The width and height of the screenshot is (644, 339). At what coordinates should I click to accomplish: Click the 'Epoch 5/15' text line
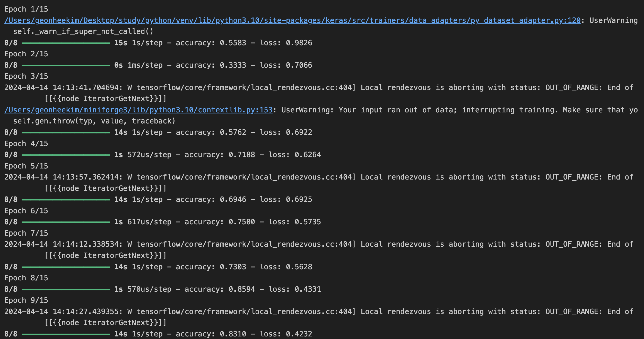(x=26, y=166)
